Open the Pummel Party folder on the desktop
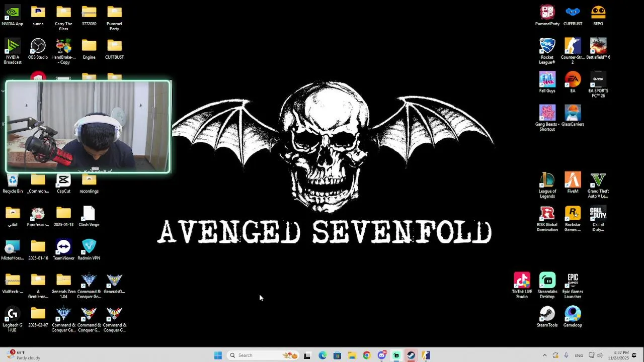644x362 pixels. (x=114, y=18)
